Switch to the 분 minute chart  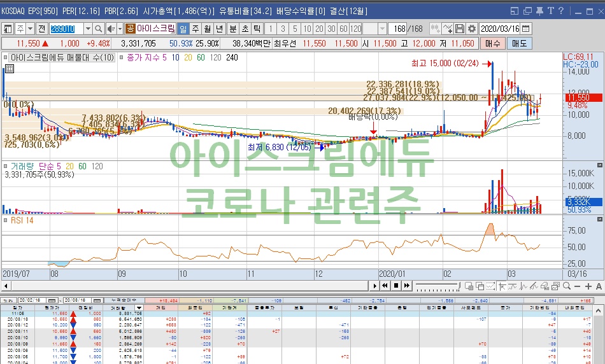point(233,29)
